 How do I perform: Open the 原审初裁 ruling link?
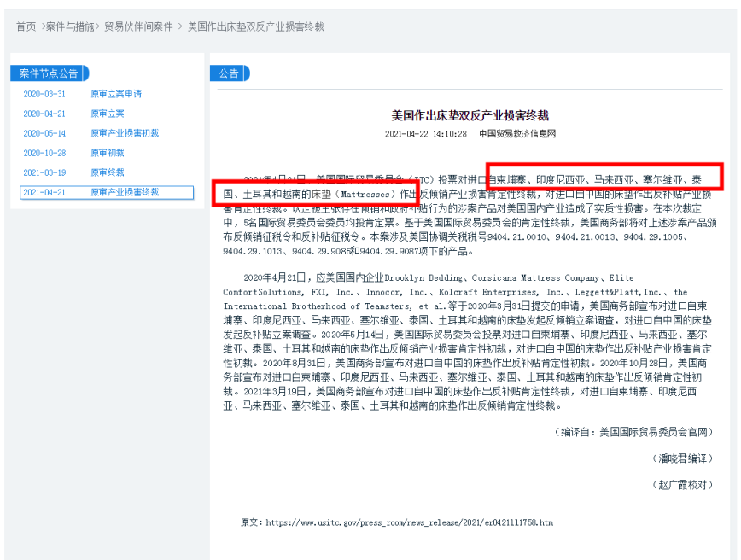point(107,152)
